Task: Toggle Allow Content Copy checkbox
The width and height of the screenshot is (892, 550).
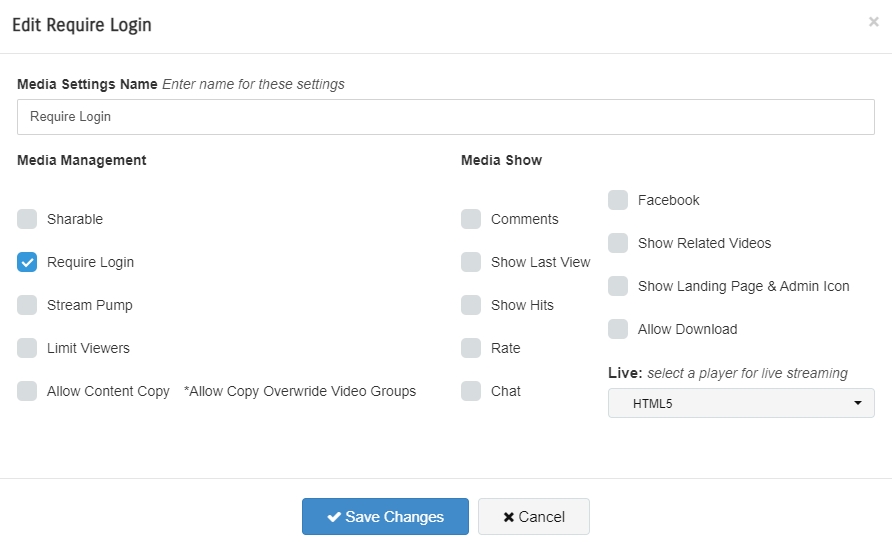Action: [x=27, y=391]
